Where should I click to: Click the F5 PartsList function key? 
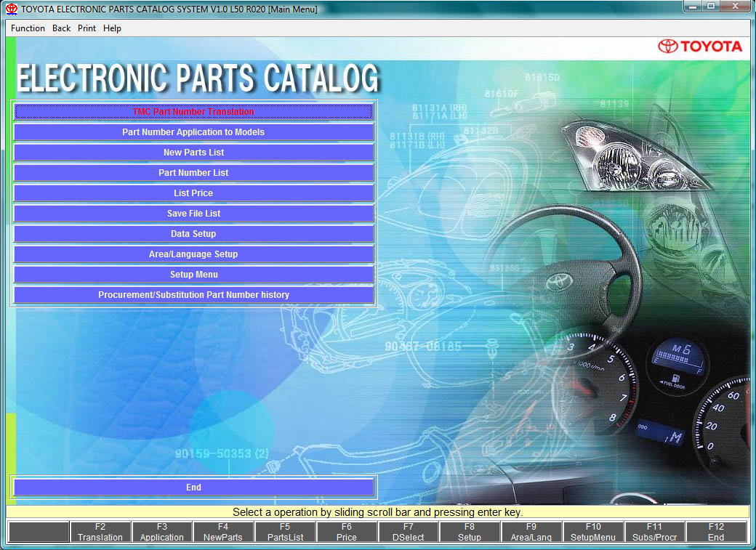coord(285,532)
